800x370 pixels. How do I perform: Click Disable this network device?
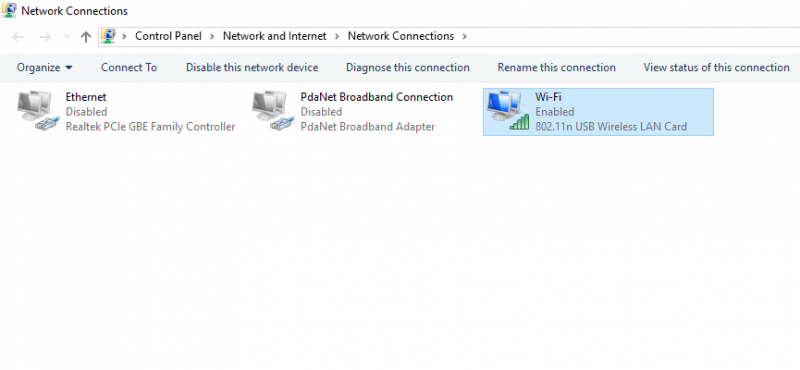pyautogui.click(x=252, y=67)
